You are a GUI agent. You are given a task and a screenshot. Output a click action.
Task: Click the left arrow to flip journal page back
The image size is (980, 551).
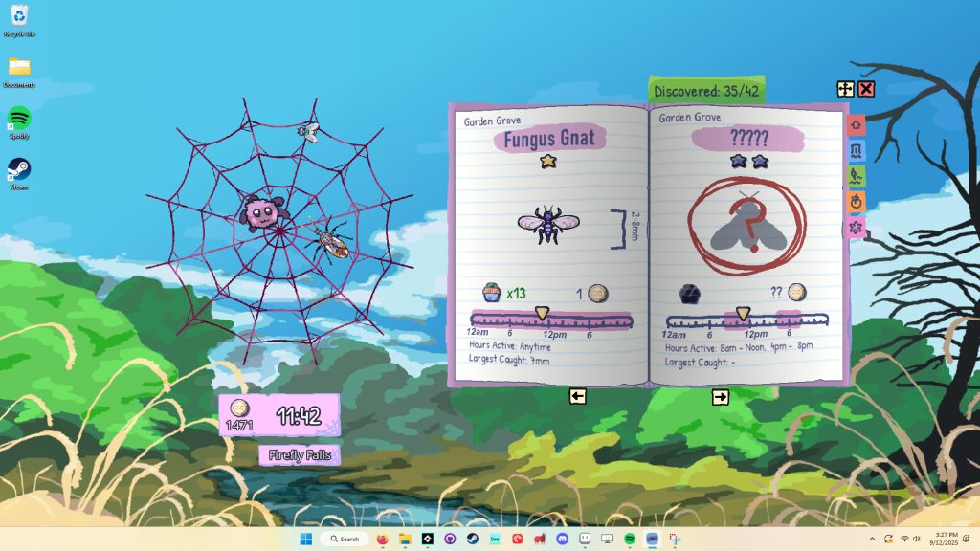pyautogui.click(x=577, y=396)
